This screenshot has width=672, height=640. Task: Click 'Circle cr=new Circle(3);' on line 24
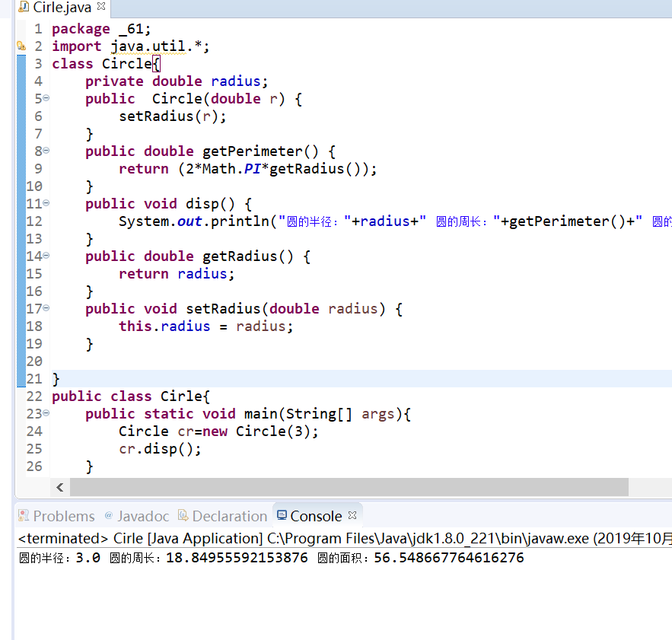tap(218, 431)
